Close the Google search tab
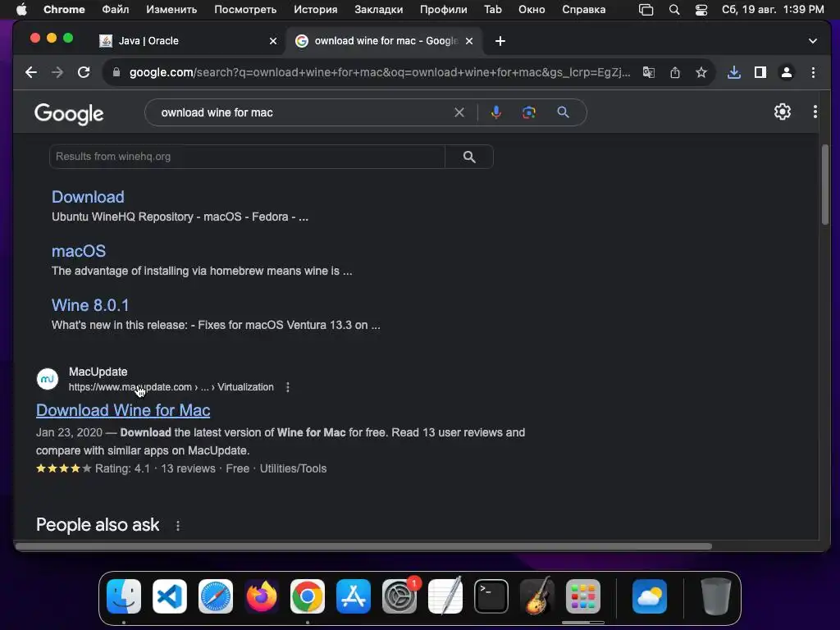Screen dimensions: 840x630 (469, 41)
